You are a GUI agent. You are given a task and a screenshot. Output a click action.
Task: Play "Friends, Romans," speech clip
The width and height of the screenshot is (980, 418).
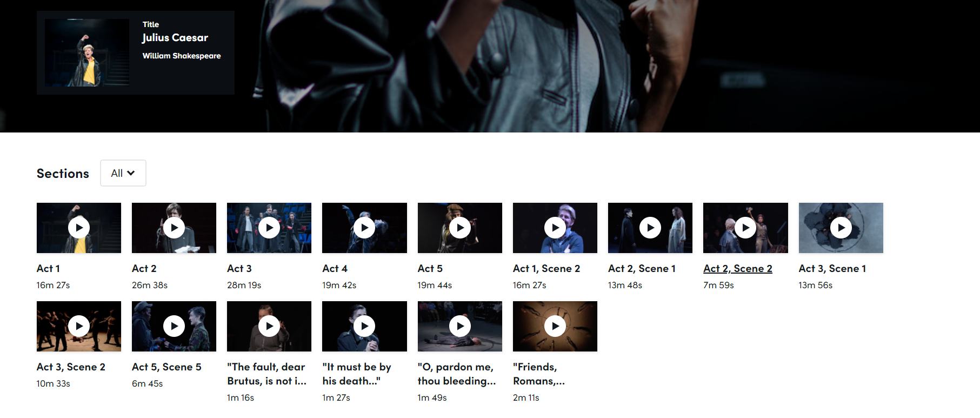point(555,326)
